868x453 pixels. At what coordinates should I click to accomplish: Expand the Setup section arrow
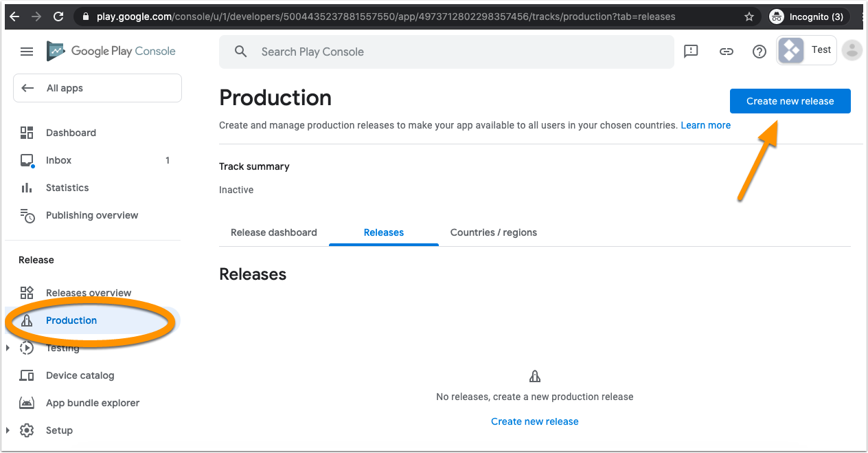coord(8,430)
